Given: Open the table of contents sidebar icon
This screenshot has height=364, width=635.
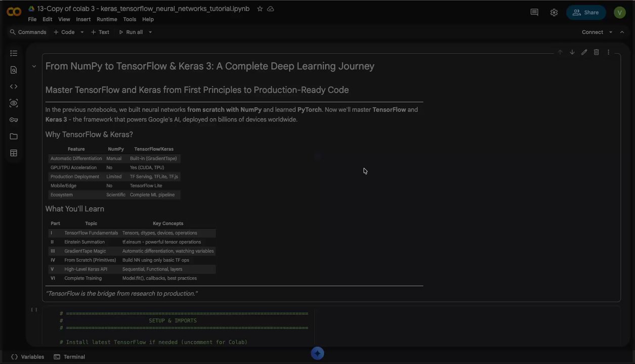Looking at the screenshot, I should [14, 53].
